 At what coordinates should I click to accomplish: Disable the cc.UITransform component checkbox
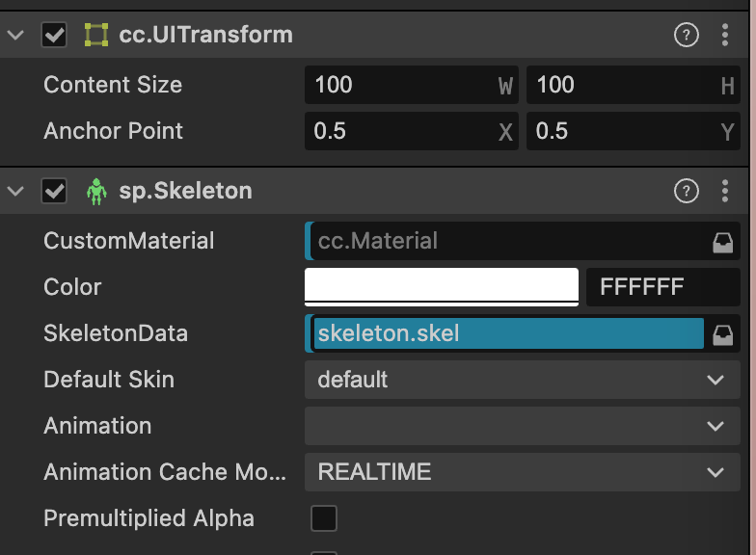tap(54, 36)
